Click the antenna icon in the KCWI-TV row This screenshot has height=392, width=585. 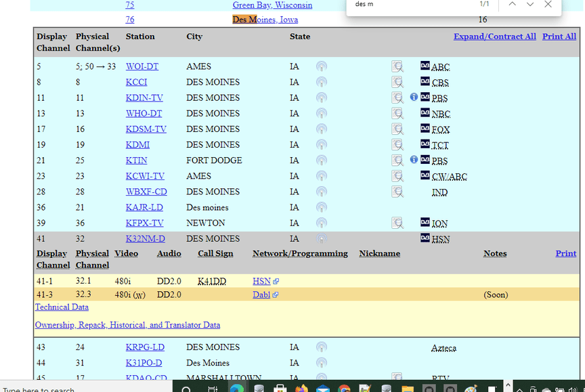click(321, 176)
